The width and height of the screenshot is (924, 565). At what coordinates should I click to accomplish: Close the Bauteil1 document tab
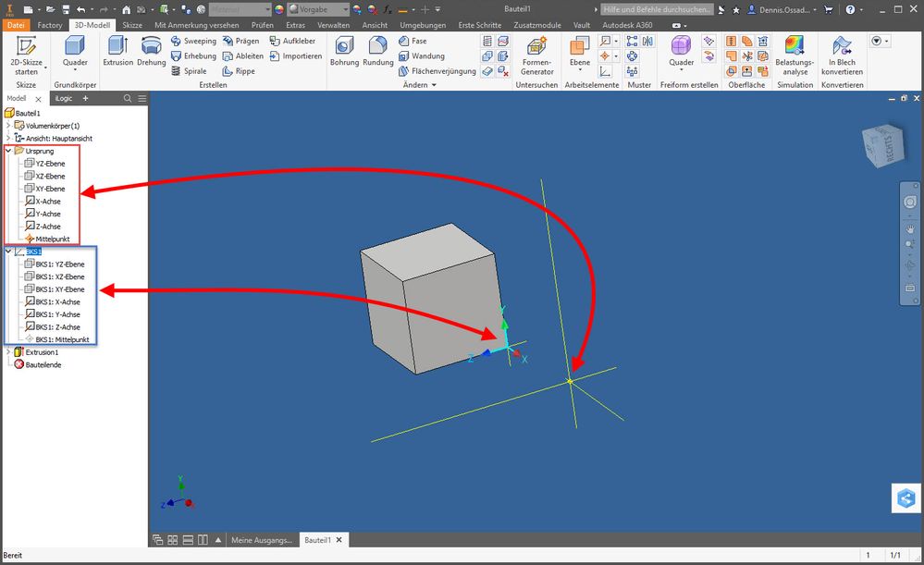click(339, 540)
